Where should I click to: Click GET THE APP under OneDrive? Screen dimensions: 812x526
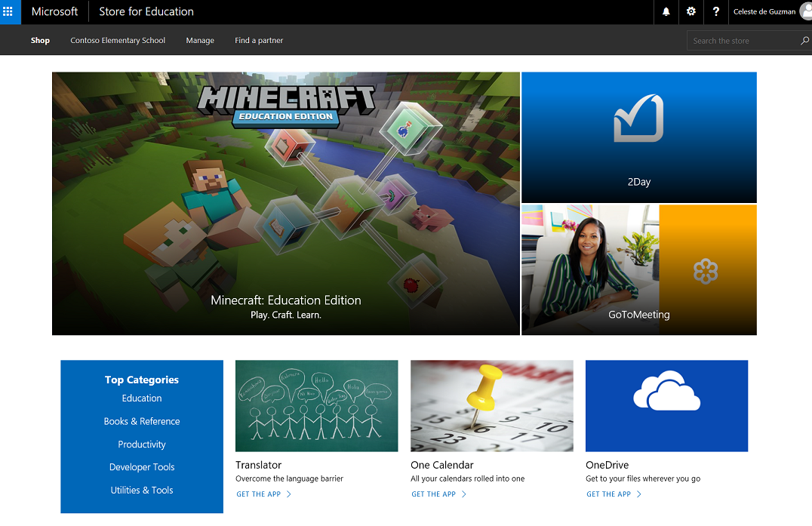tap(614, 494)
